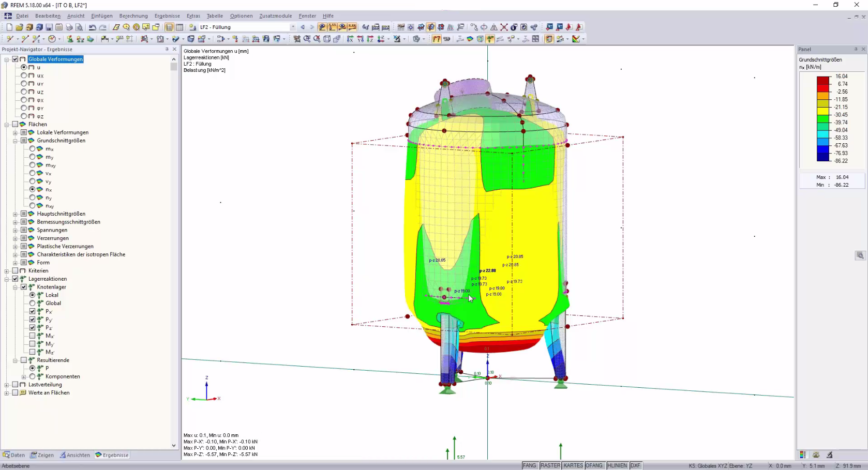Click the view in Y direction icon

(x=360, y=39)
